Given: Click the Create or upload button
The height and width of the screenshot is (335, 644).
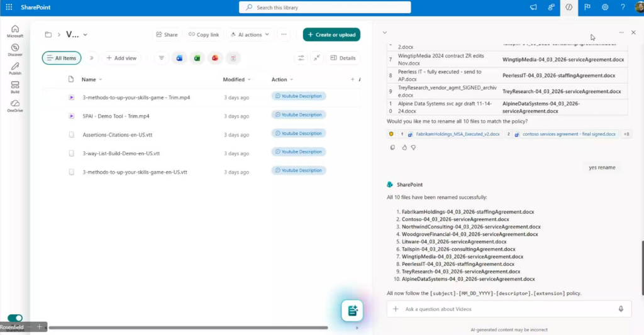Looking at the screenshot, I should pos(331,35).
